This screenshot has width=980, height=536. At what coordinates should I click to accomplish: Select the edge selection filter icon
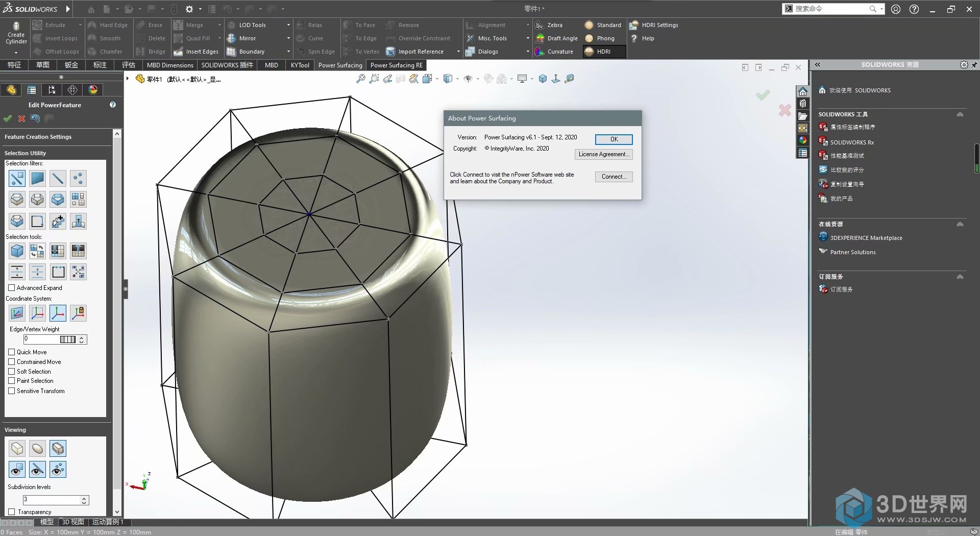click(58, 178)
